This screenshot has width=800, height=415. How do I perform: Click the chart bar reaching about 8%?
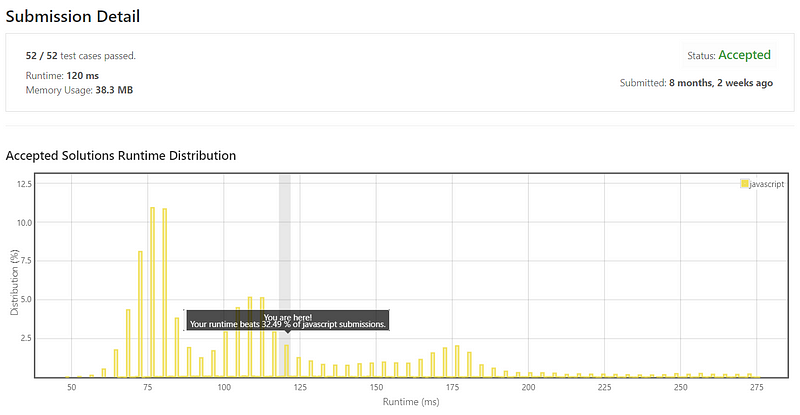[140, 315]
